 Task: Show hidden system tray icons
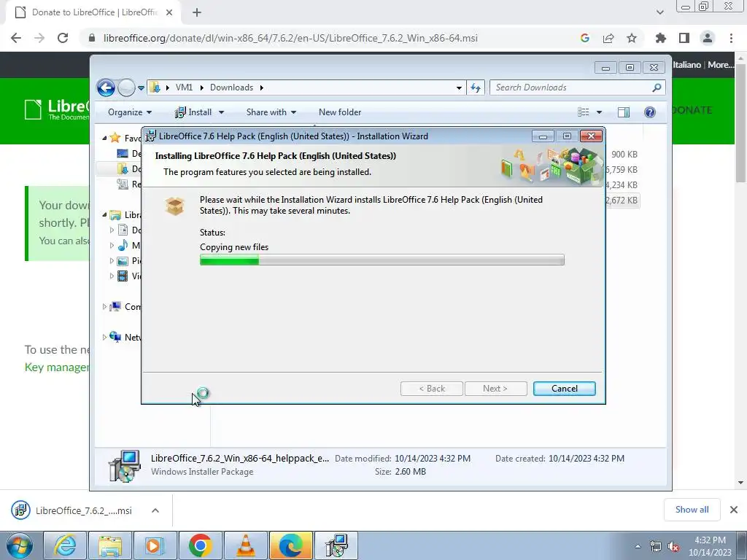click(638, 546)
